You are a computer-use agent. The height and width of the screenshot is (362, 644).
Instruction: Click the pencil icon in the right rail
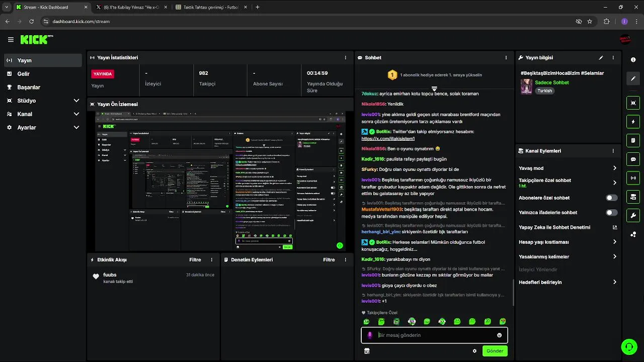(x=633, y=78)
